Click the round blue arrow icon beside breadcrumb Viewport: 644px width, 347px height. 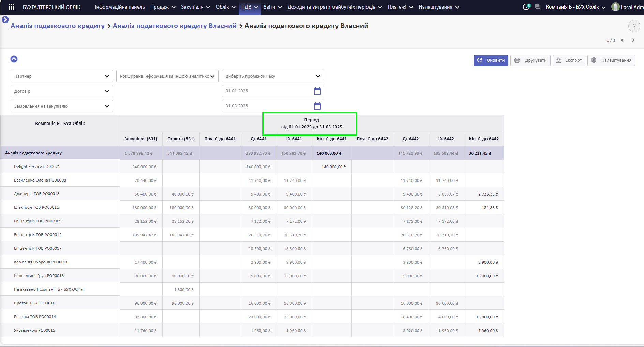(5, 20)
